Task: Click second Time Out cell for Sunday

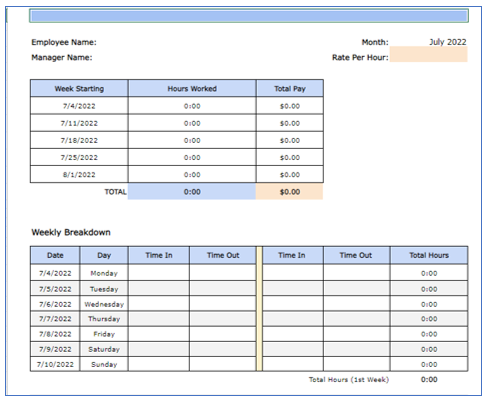Action: tap(356, 364)
